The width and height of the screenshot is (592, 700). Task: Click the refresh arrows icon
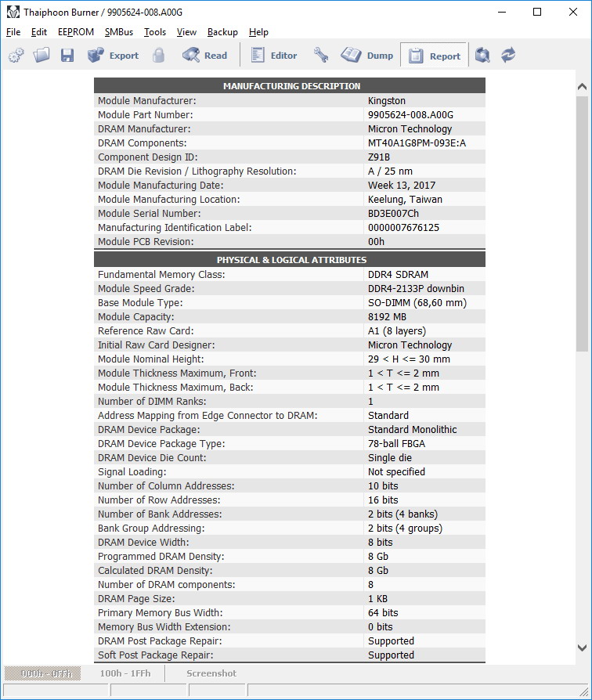[508, 56]
